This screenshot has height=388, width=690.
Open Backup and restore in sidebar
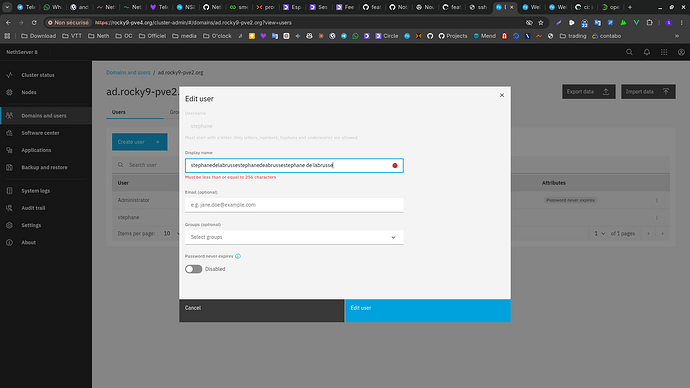[x=46, y=167]
